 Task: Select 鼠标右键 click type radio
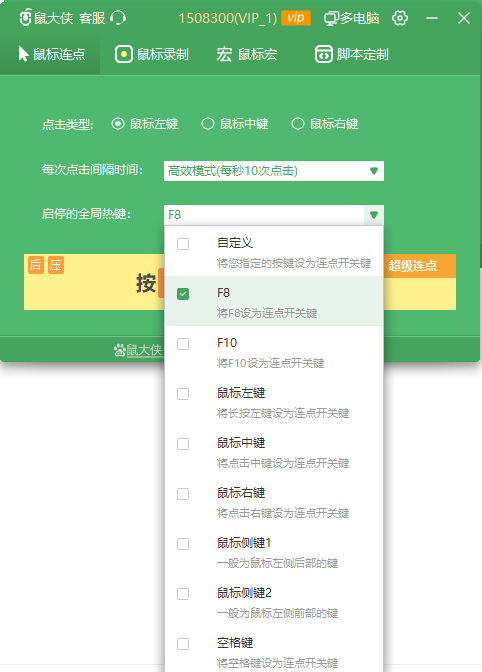pos(298,124)
